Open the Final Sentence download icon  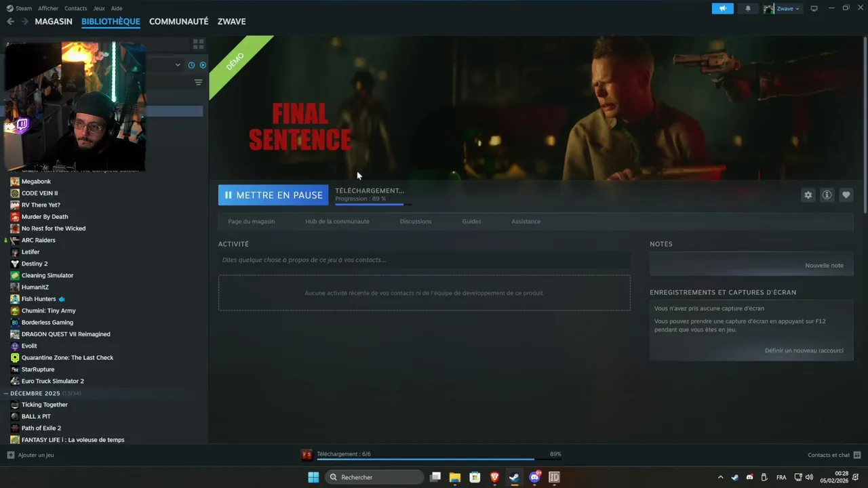click(x=307, y=455)
